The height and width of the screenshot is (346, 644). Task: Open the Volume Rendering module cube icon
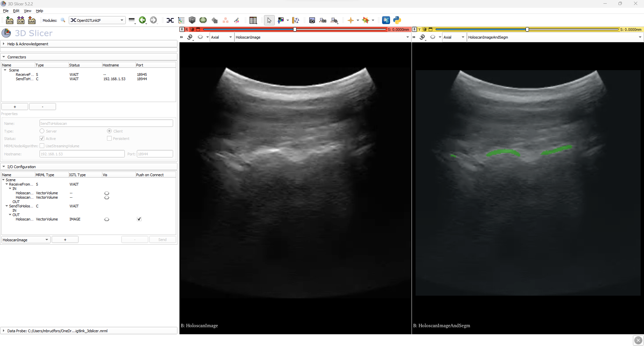click(x=192, y=20)
